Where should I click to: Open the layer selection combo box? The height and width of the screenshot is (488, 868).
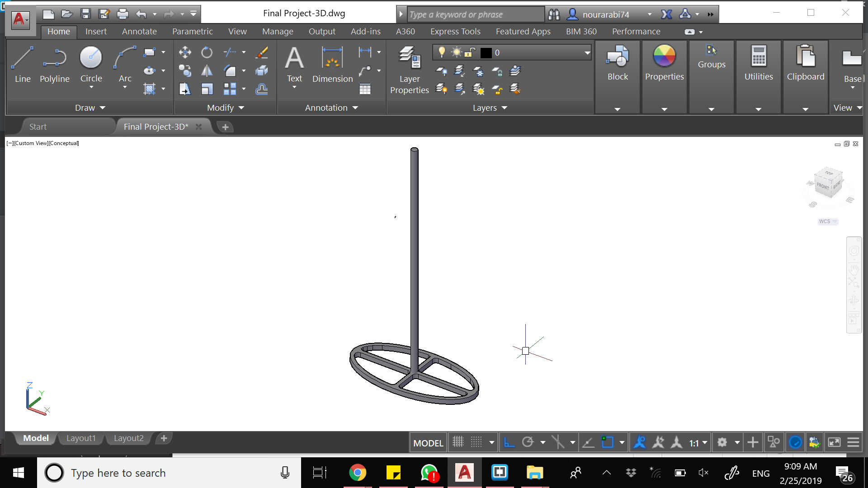(587, 53)
